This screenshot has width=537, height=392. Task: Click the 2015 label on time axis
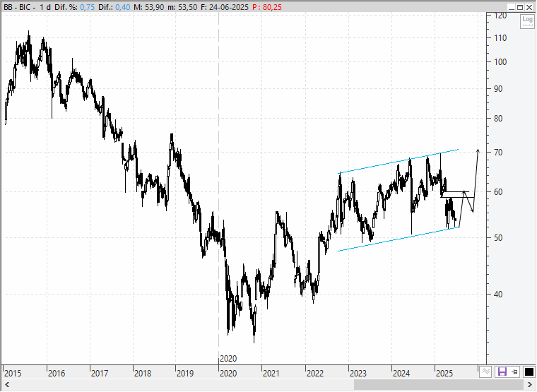pos(13,373)
